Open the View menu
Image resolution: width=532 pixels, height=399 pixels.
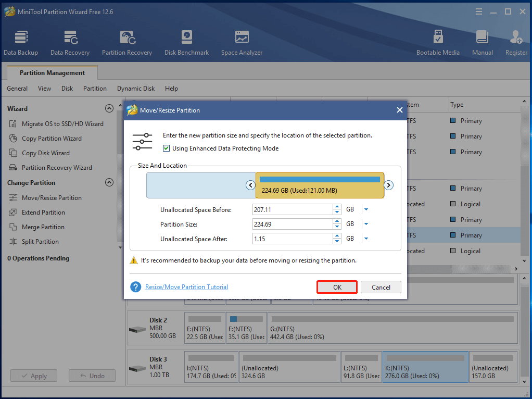[44, 88]
